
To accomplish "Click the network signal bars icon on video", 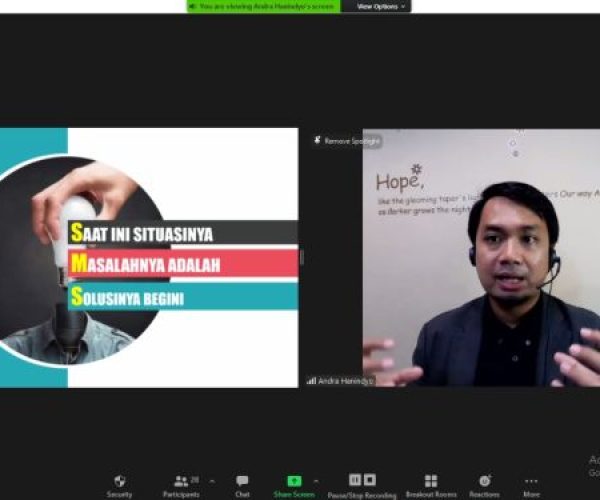I will [311, 381].
